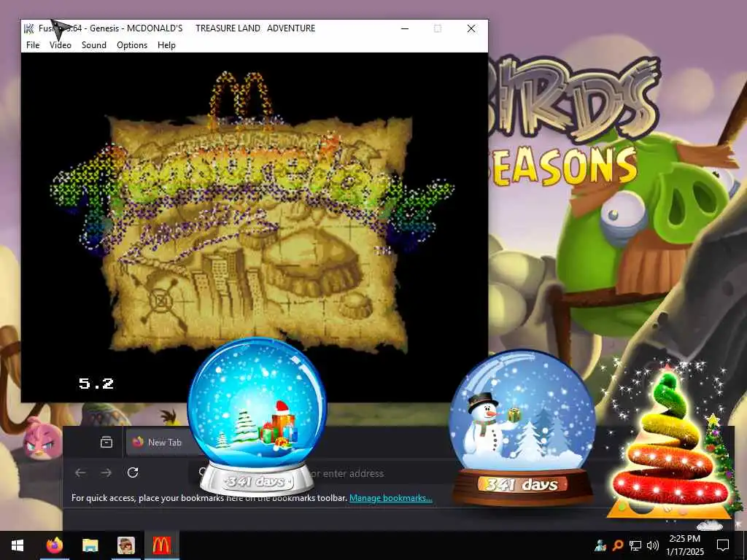
Task: Open the Windows Start menu
Action: (18, 545)
